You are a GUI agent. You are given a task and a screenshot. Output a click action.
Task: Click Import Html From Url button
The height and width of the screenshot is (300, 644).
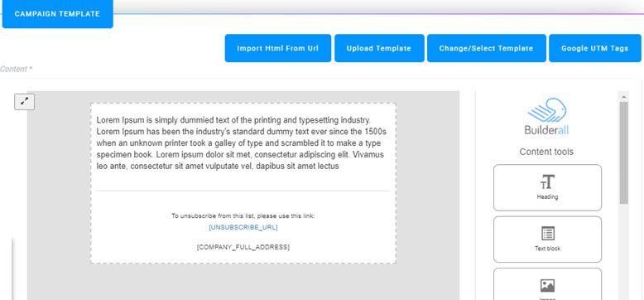point(277,48)
